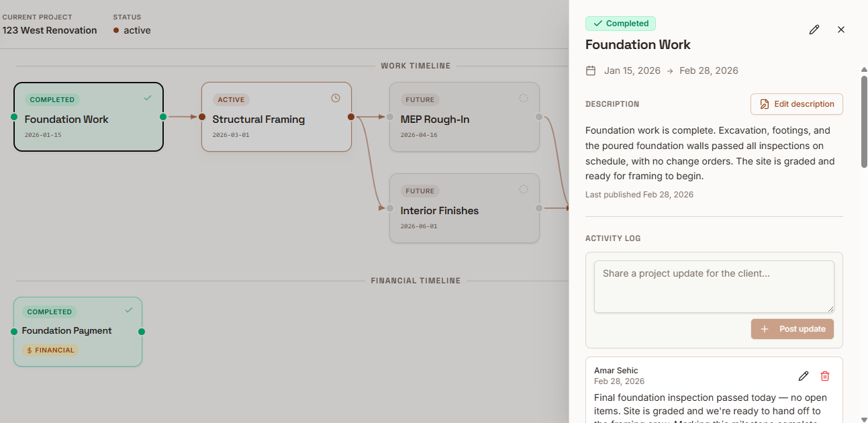
Task: Click the Jan 15, 2026 start date
Action: coord(632,70)
